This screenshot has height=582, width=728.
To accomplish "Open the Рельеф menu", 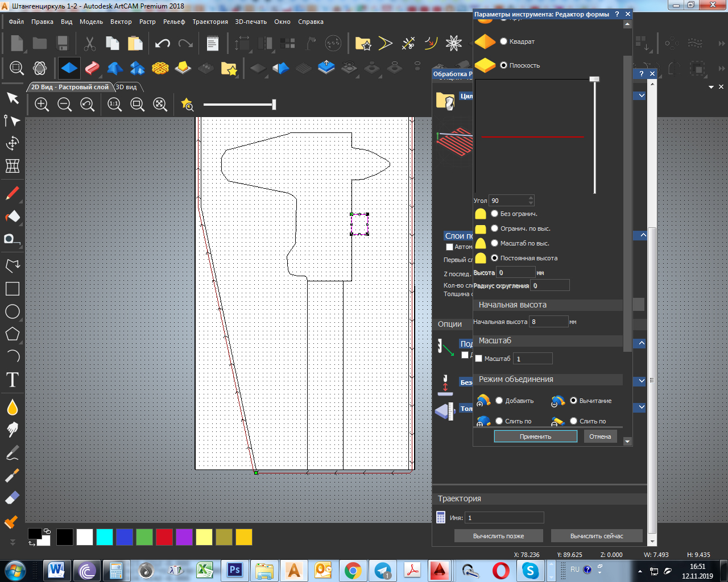I will point(174,22).
